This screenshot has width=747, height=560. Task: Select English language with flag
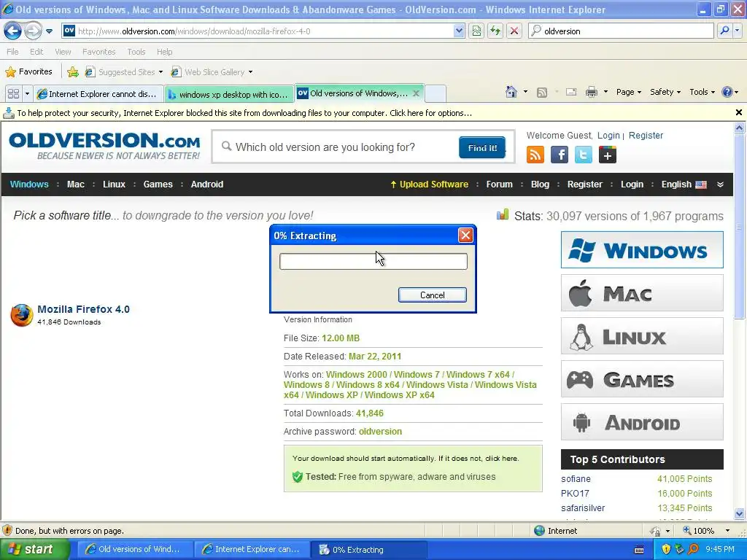click(684, 184)
